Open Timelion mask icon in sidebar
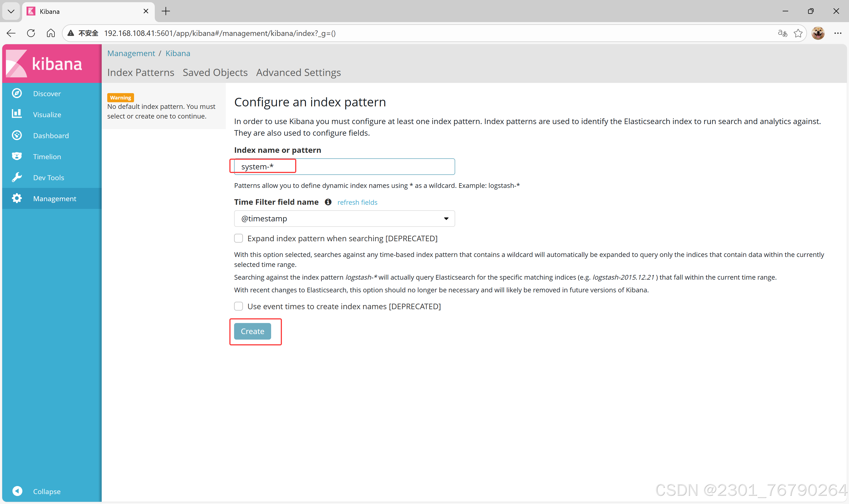 tap(17, 156)
